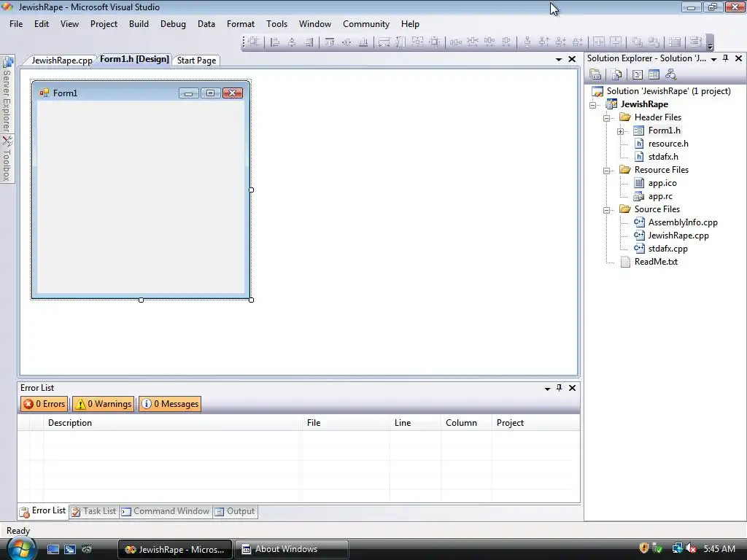Click the Project column header in Error List
This screenshot has height=560, width=747.
click(536, 423)
